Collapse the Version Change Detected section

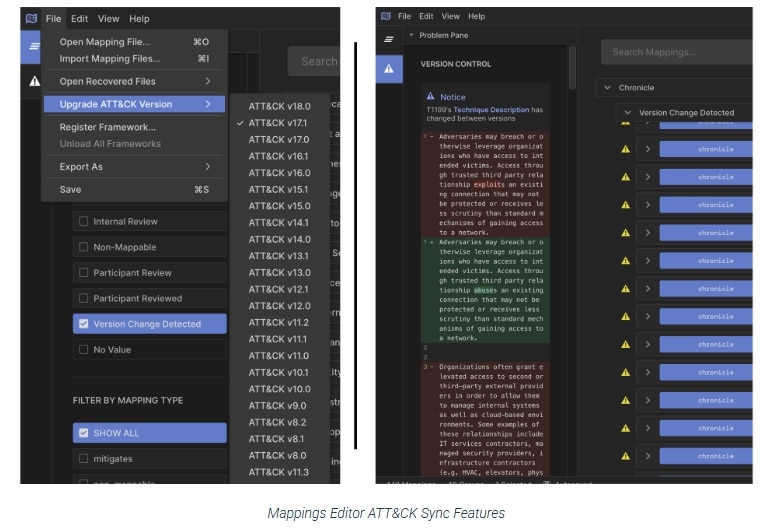(x=627, y=113)
